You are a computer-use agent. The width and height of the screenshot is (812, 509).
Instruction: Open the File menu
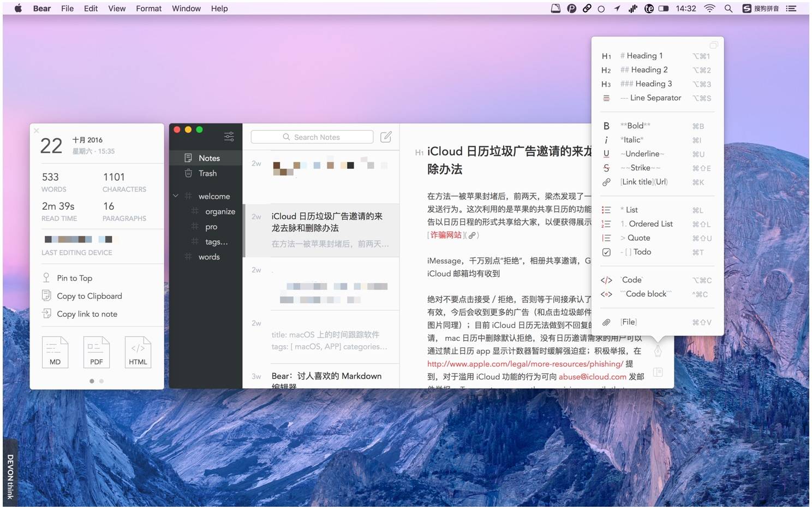click(x=67, y=8)
